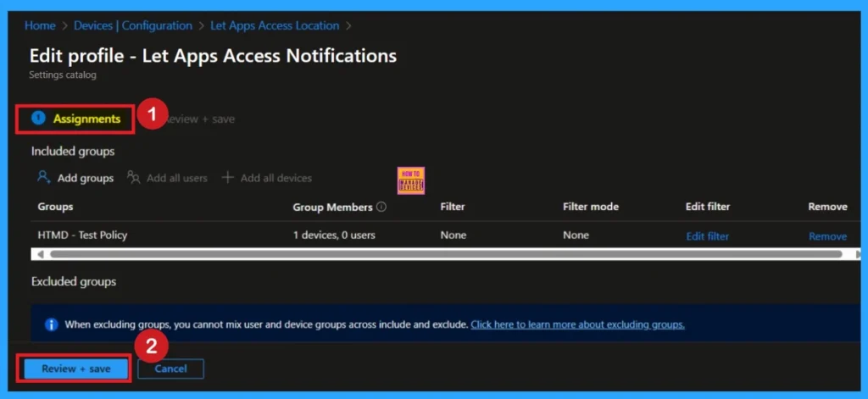Select the Assignments tab
Image resolution: width=868 pixels, height=399 pixels.
[x=86, y=119]
